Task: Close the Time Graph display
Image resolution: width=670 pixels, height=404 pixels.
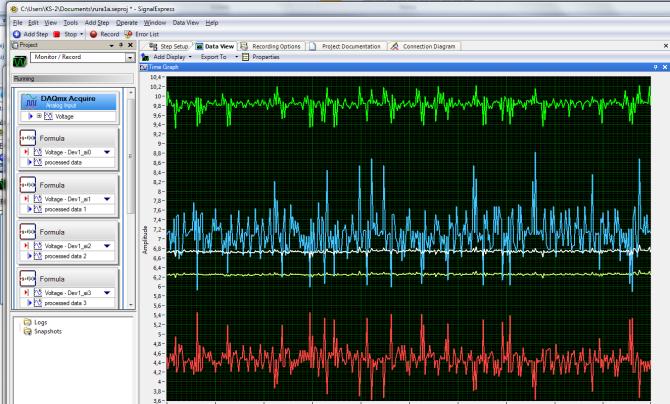Action: [x=664, y=67]
